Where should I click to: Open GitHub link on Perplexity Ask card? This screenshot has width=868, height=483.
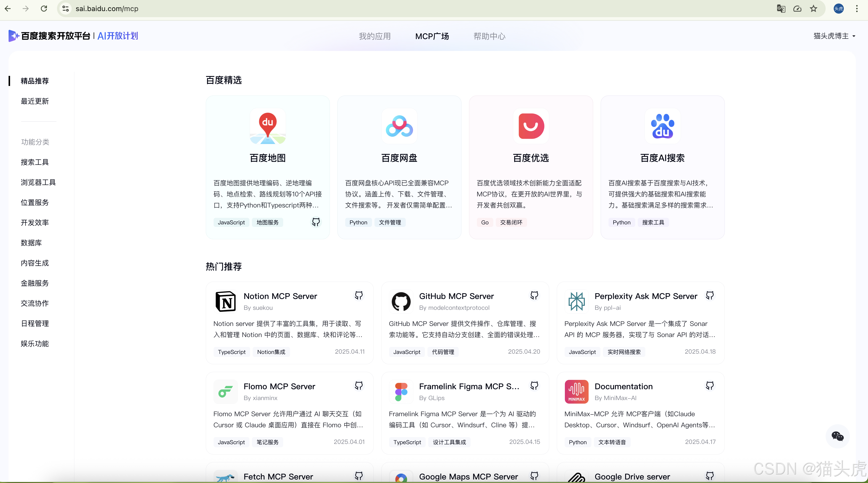point(710,295)
